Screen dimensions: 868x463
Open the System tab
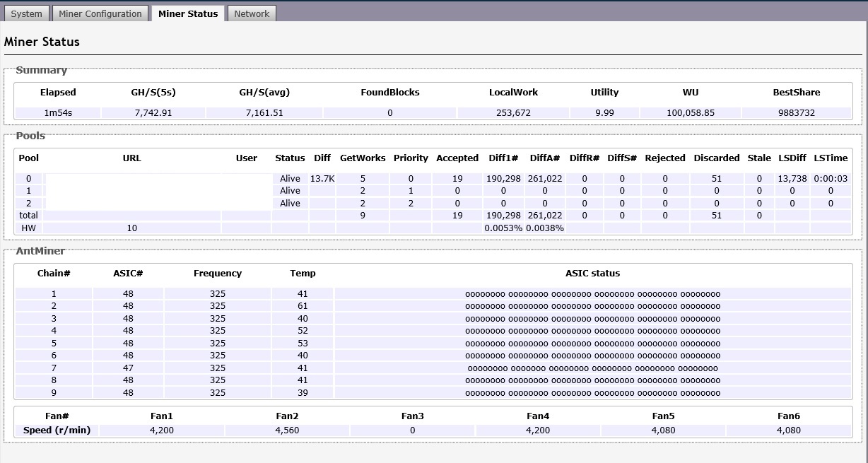click(27, 13)
